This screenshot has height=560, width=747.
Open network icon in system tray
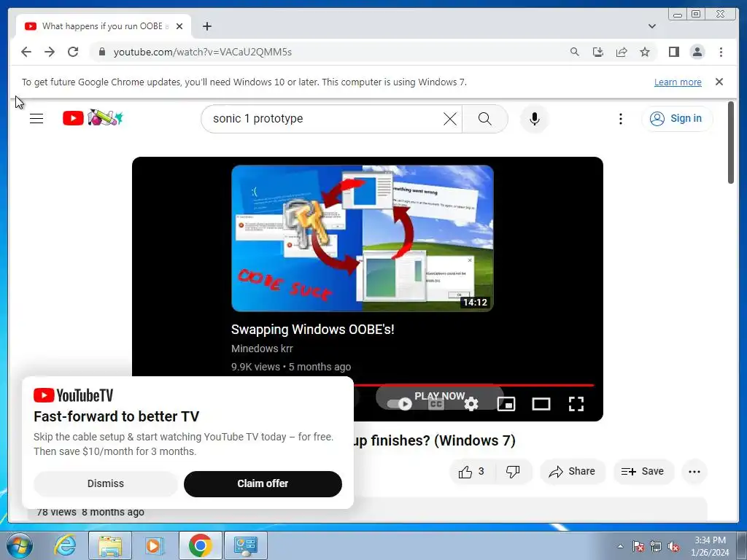click(656, 546)
